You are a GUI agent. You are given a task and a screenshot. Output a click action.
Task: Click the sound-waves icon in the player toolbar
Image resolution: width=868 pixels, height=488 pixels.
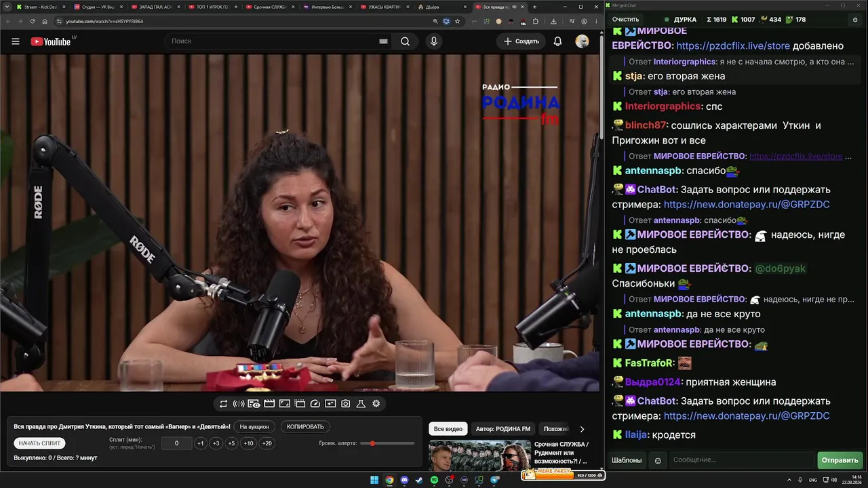click(239, 404)
